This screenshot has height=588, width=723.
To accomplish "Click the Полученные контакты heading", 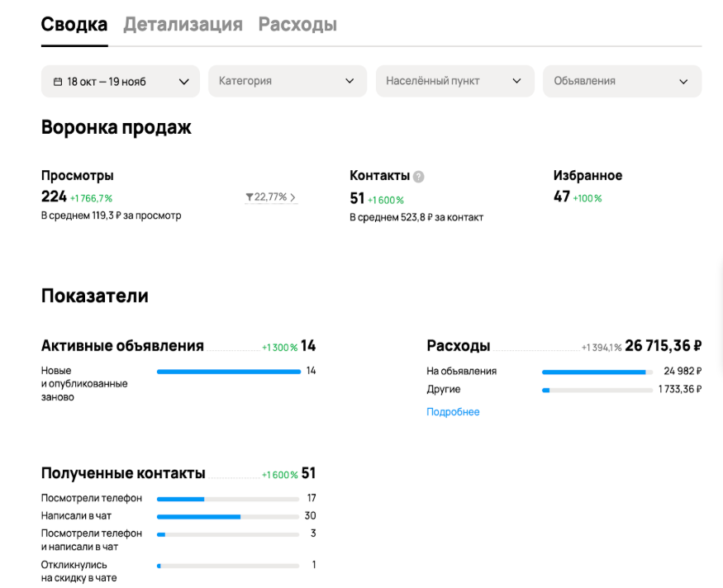I will tap(123, 473).
